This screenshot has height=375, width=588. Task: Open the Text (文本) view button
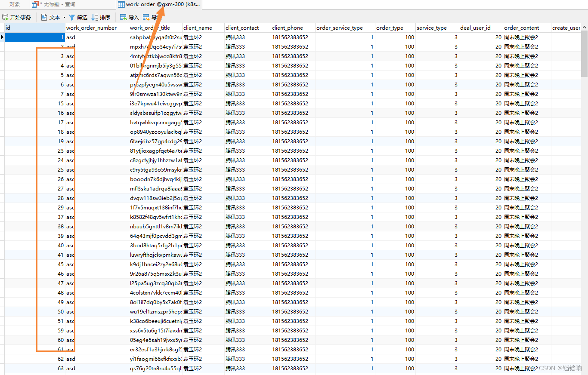(x=51, y=17)
